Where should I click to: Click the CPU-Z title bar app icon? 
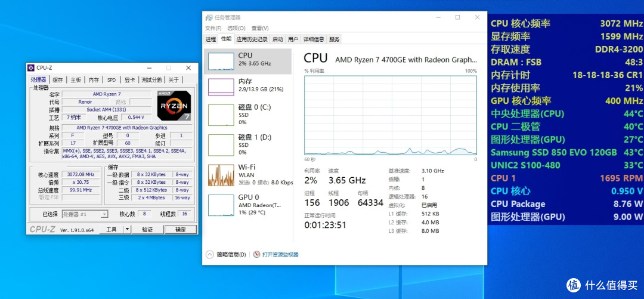31,68
